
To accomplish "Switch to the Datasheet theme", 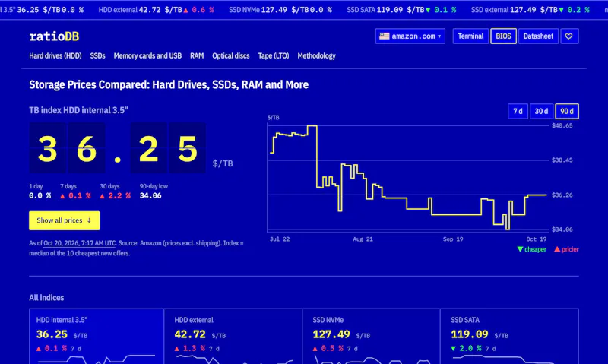I will tap(538, 36).
